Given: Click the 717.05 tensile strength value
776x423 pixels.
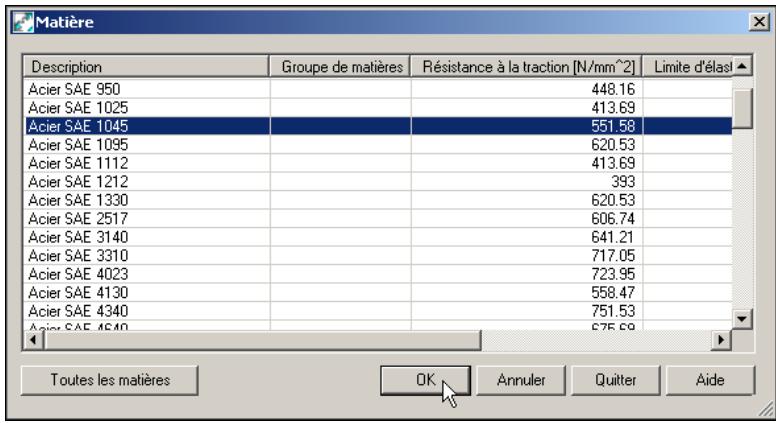Looking at the screenshot, I should pos(613,255).
